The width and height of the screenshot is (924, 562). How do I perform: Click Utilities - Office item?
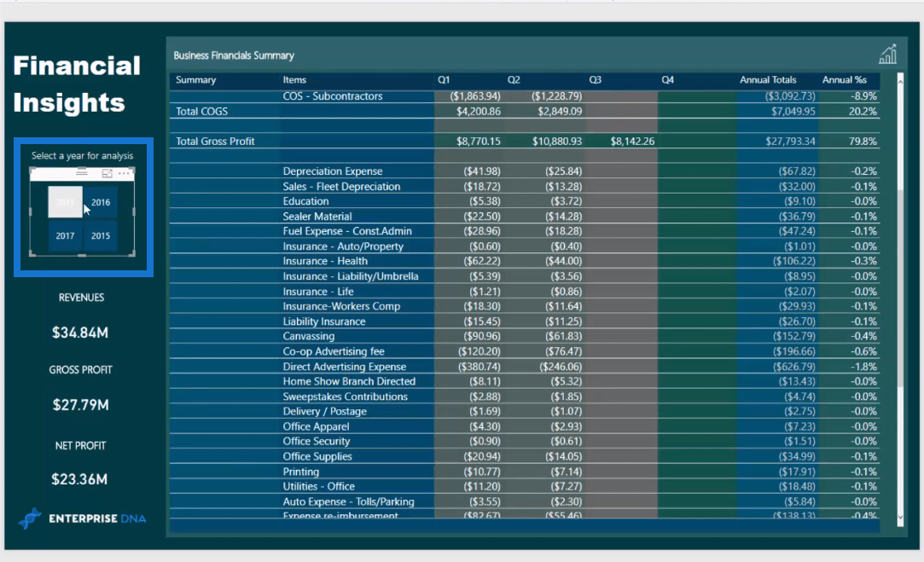point(318,487)
